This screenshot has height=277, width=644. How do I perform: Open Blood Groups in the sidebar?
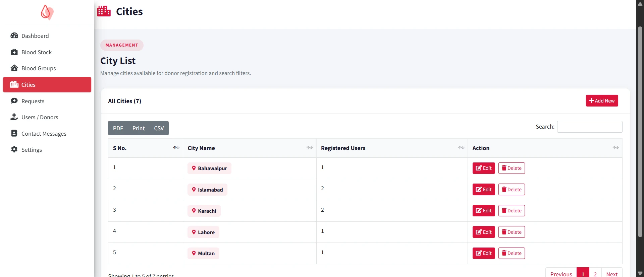coord(47,68)
